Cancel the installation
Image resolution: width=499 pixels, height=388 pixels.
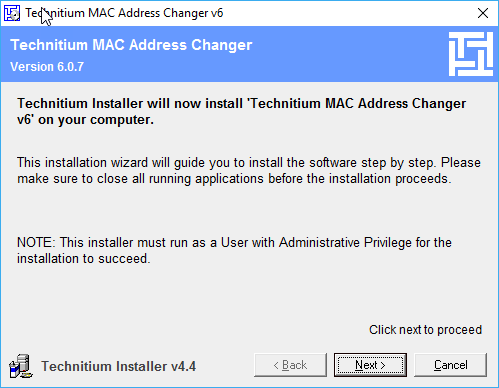coord(450,365)
